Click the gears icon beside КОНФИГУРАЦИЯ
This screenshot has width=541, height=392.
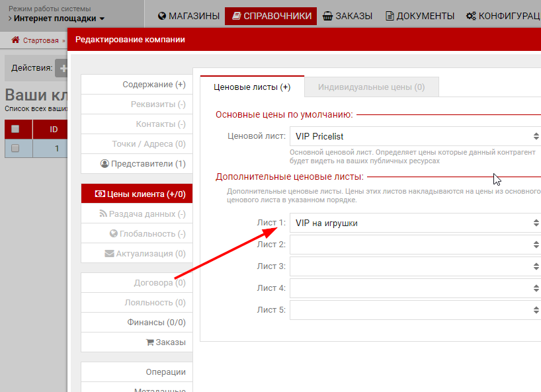(x=471, y=16)
